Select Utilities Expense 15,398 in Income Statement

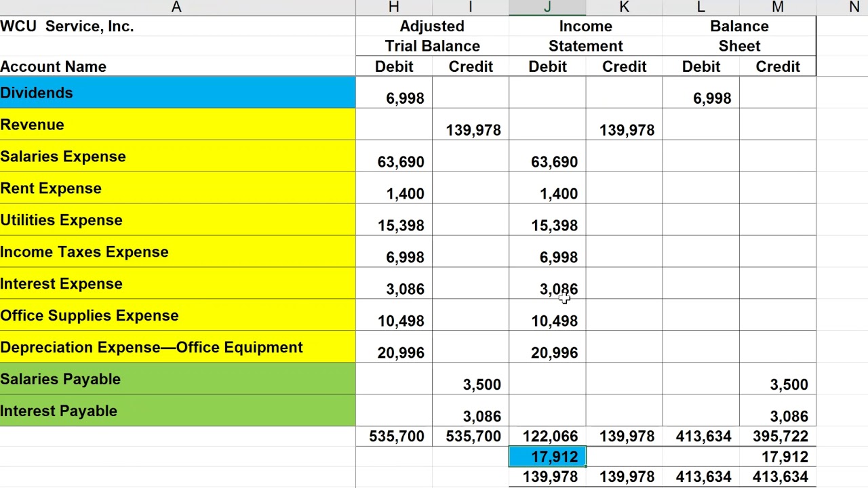547,220
